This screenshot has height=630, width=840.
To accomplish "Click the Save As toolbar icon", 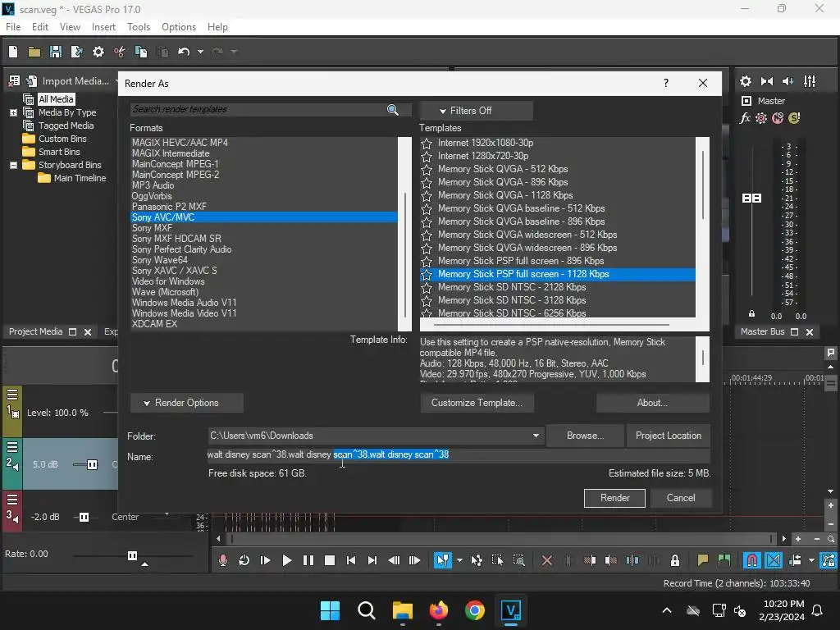I will pos(76,52).
